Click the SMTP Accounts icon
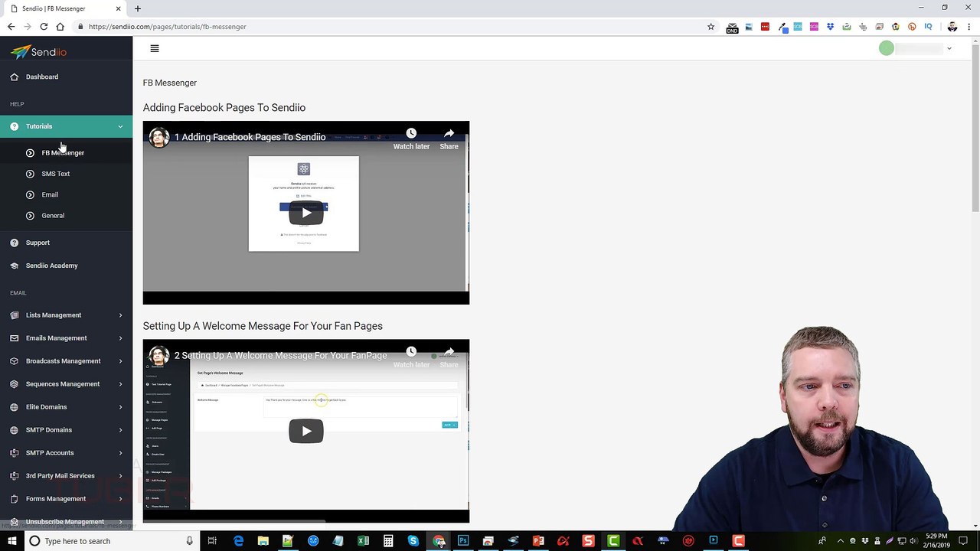980x551 pixels. coord(15,453)
